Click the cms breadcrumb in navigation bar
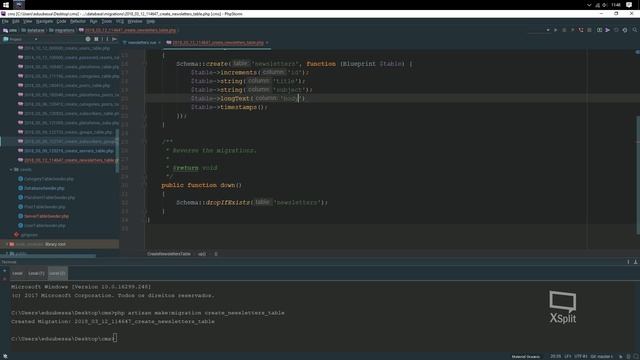The height and width of the screenshot is (360, 640). point(10,30)
